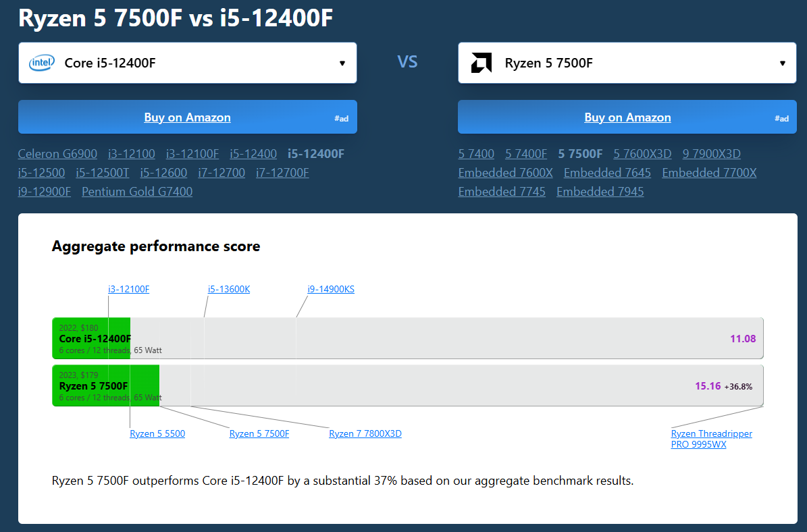The width and height of the screenshot is (807, 532).
Task: Open the Pentium Gold G7400 link
Action: point(137,192)
